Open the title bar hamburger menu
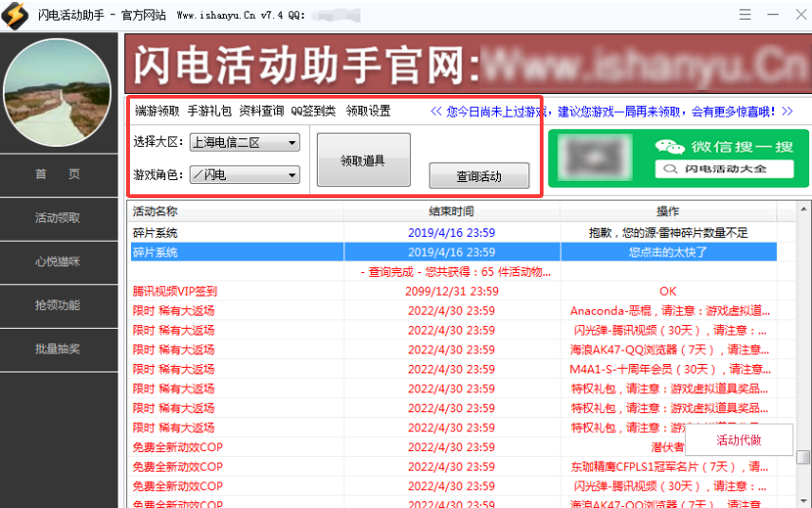The height and width of the screenshot is (508, 812). [745, 15]
